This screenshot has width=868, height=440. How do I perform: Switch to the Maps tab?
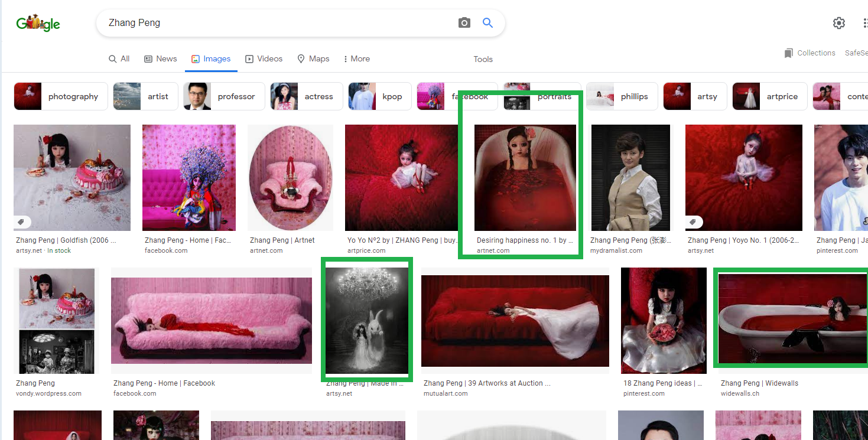[313, 58]
